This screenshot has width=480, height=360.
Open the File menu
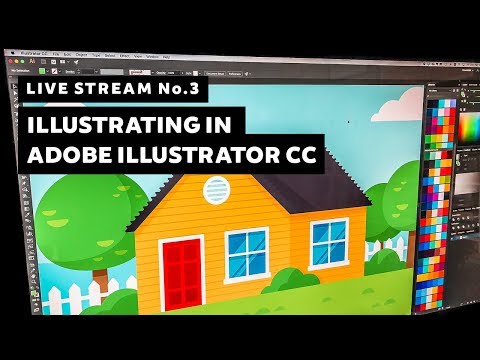[56, 54]
